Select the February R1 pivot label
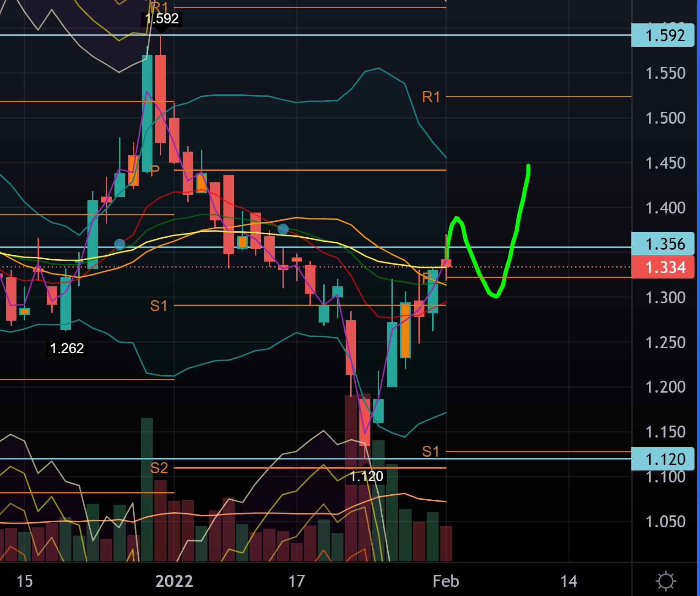Screen dimensions: 700x596 click(x=431, y=97)
